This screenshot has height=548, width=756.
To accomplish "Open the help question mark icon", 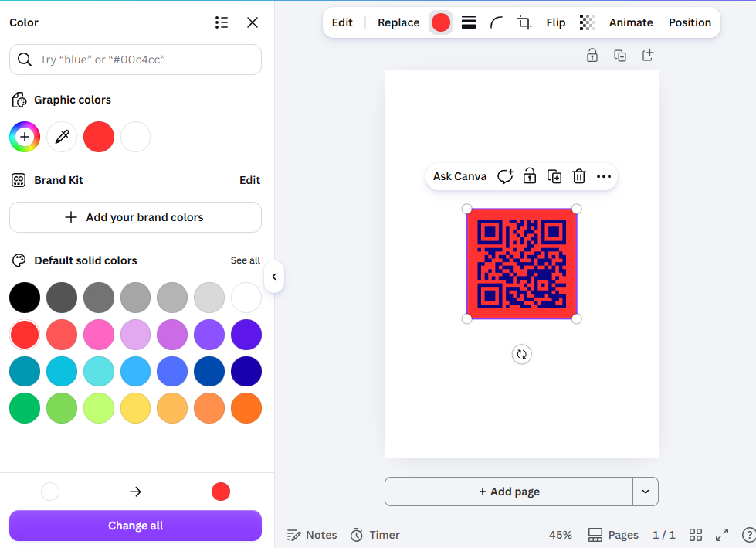I will pyautogui.click(x=748, y=535).
